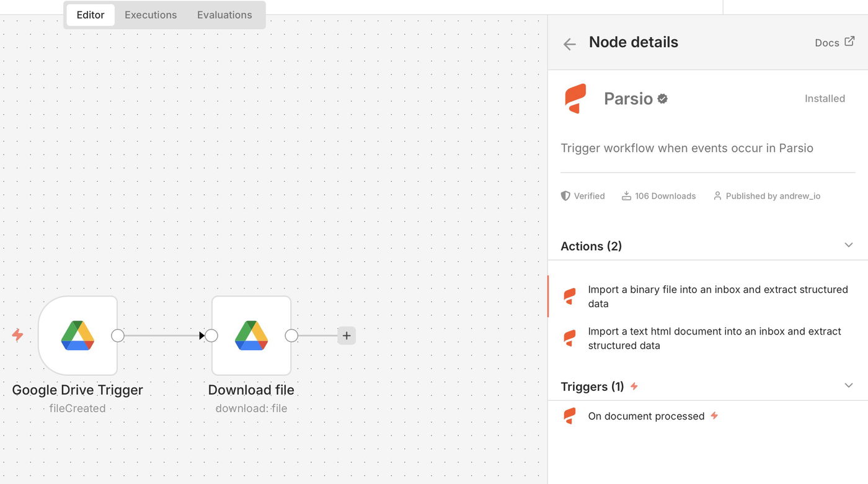
Task: Click the Parsio verified badge icon
Action: pyautogui.click(x=663, y=99)
